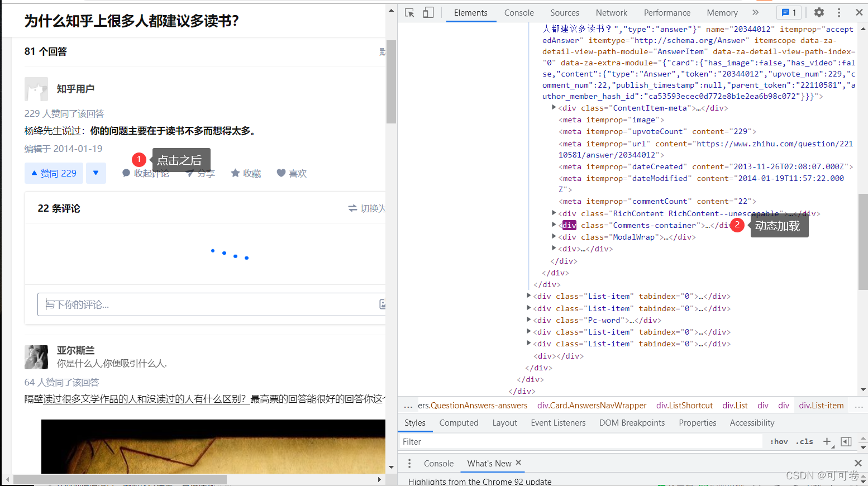Close the DevTools panel

point(859,12)
